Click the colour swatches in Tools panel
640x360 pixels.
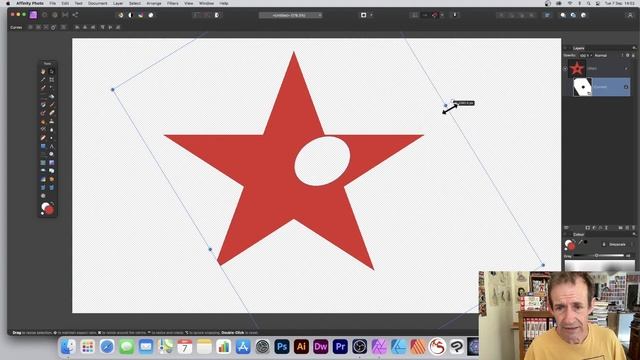[x=47, y=209]
